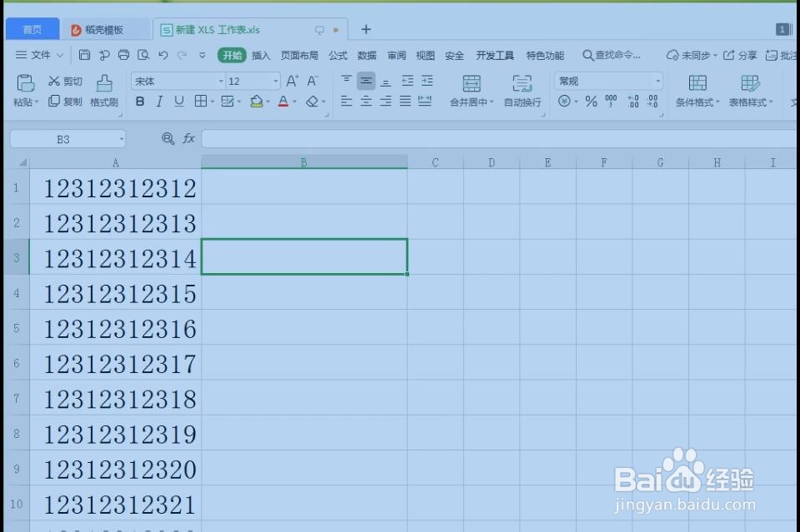This screenshot has height=532, width=800.
Task: Click the Format Painter (格式刷) icon
Action: [x=103, y=92]
